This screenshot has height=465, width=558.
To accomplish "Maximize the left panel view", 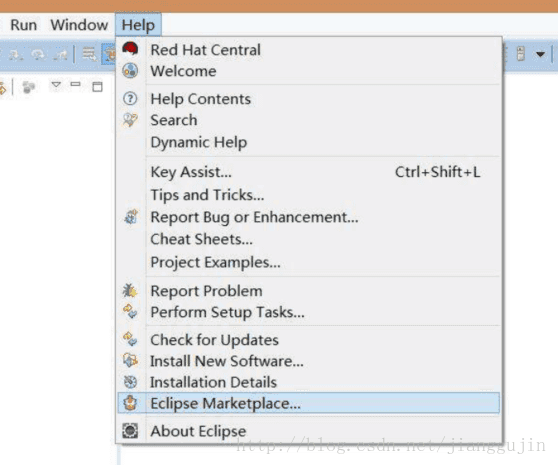I will pos(97,86).
